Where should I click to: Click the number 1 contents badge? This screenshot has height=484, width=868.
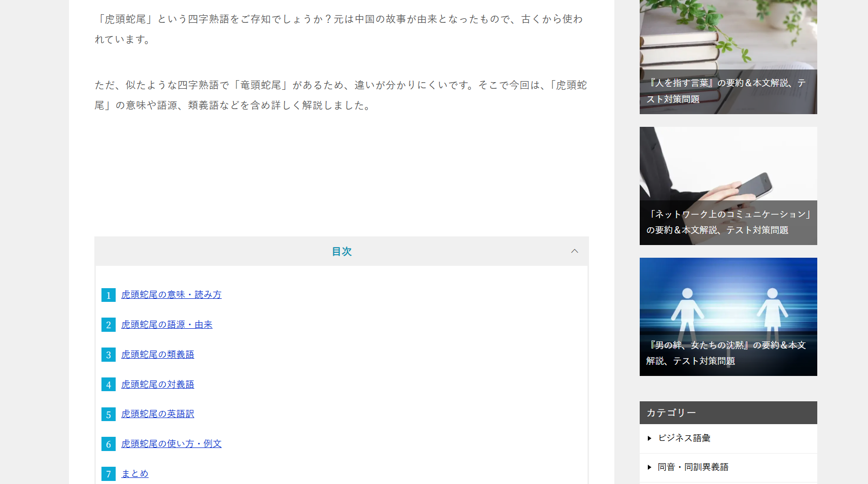(x=109, y=295)
